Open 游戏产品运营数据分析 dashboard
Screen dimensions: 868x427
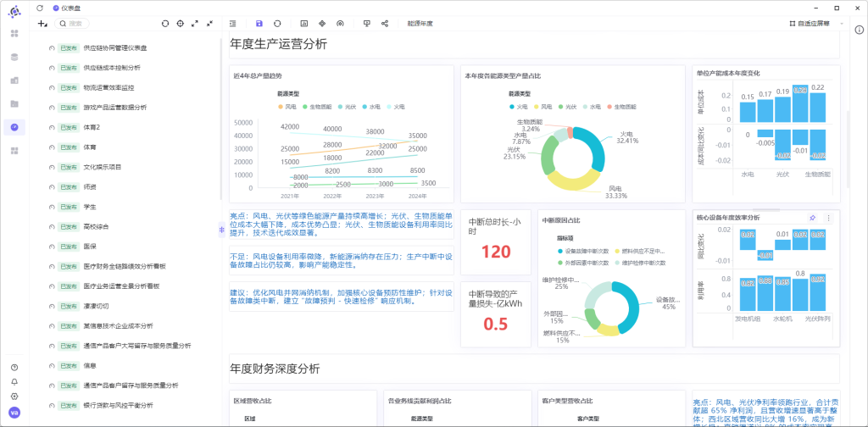click(115, 108)
